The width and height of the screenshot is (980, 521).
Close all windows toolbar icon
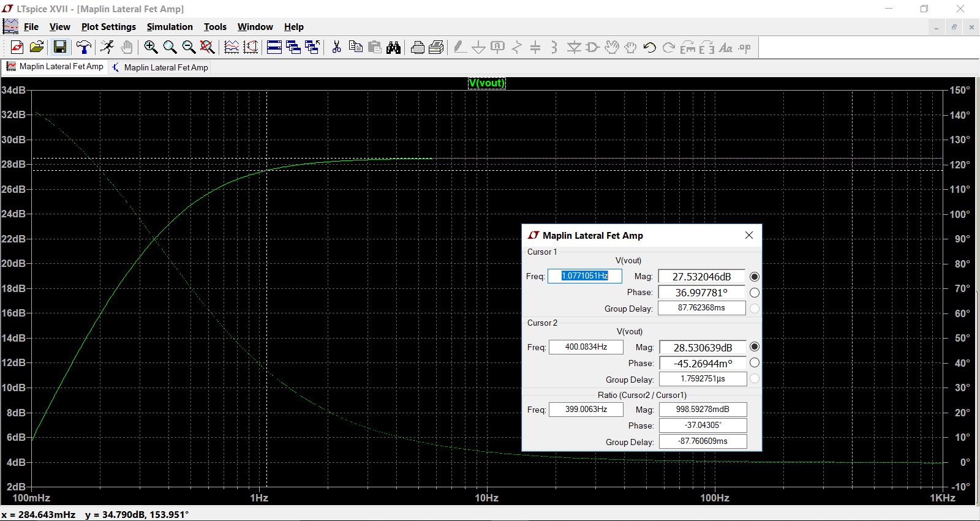(x=312, y=47)
